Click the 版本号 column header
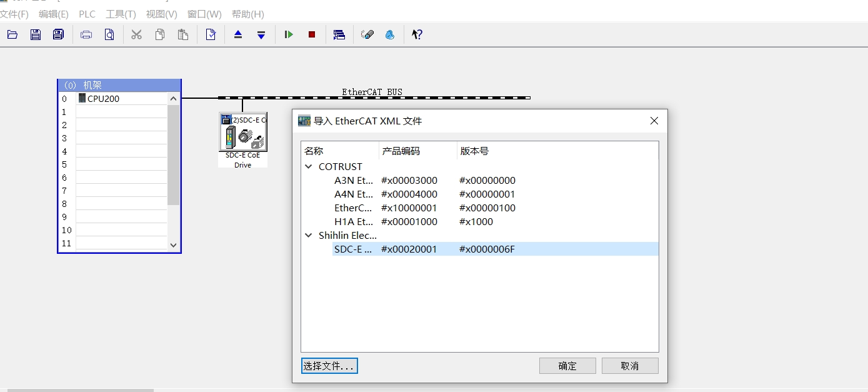 (557, 151)
